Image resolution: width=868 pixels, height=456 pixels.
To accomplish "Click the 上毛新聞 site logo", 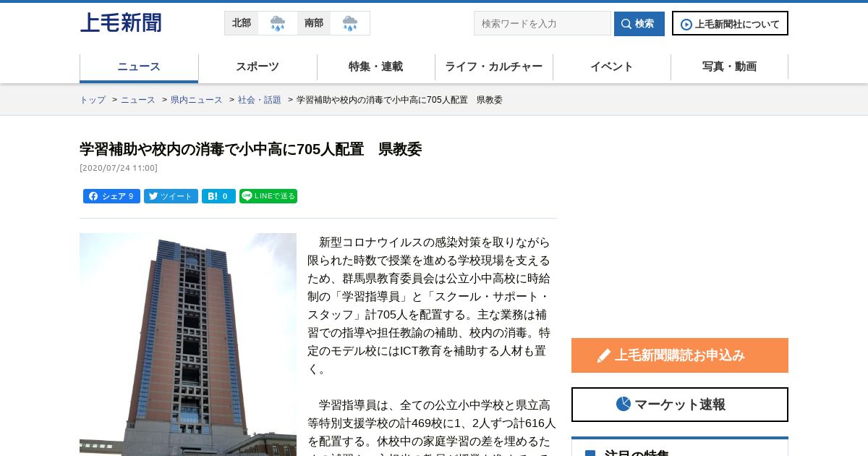I will 121,23.
